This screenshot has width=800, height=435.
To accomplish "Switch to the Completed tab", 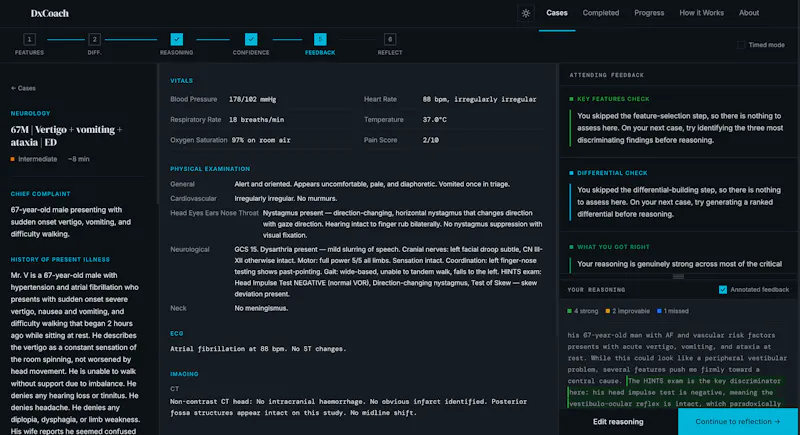I will tap(601, 13).
